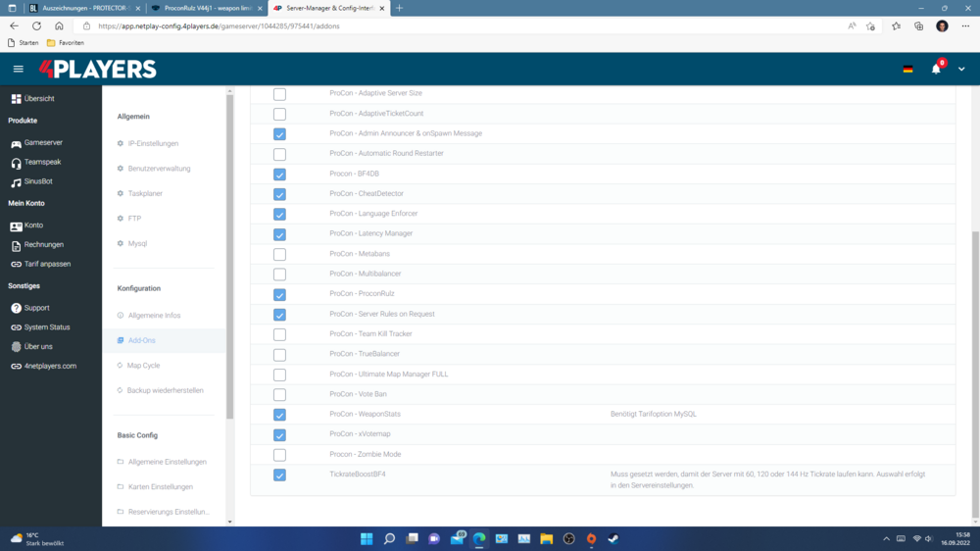Open Favoriten bookmarks folder
The width and height of the screenshot is (980, 551).
[66, 43]
